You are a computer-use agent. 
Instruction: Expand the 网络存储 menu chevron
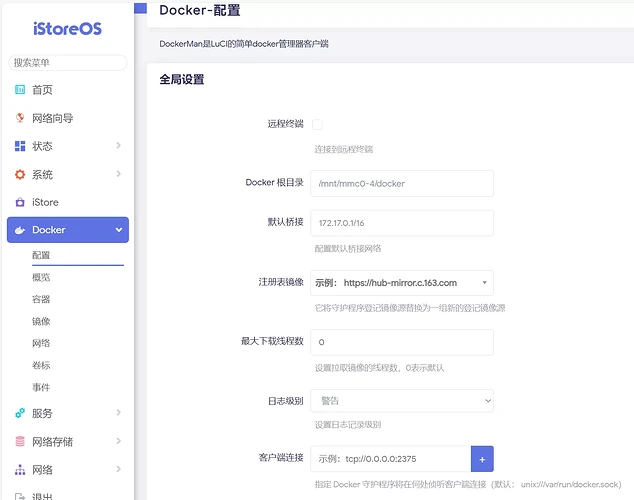(x=118, y=441)
